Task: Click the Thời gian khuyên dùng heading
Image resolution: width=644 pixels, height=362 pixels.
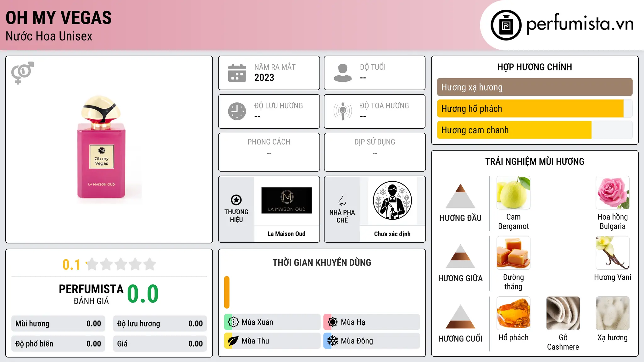Action: tap(322, 262)
